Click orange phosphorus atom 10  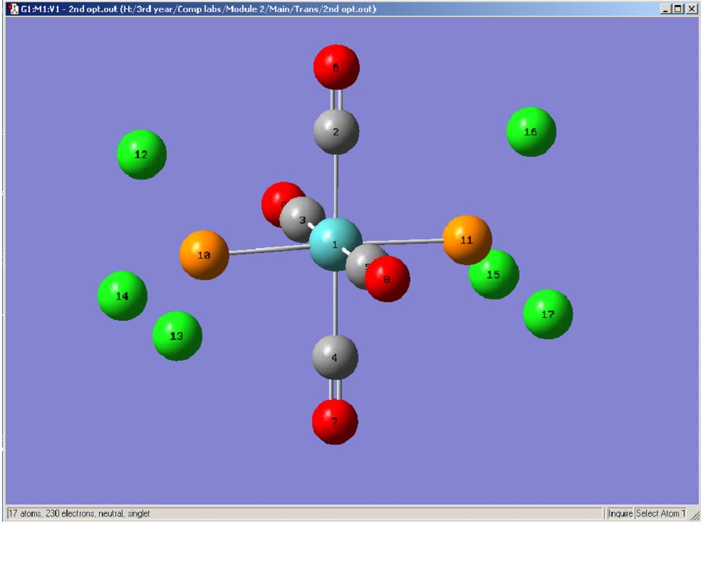(x=204, y=255)
